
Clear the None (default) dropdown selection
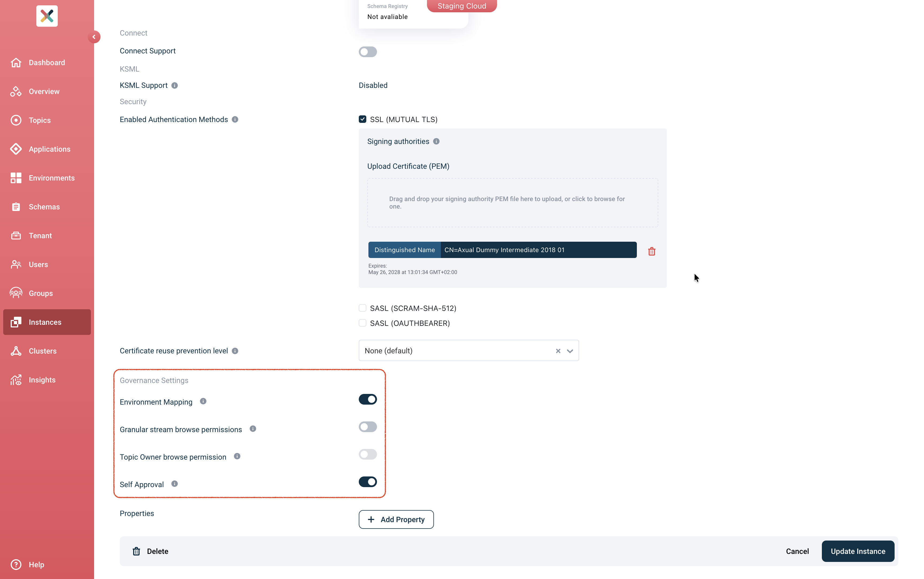tap(558, 350)
